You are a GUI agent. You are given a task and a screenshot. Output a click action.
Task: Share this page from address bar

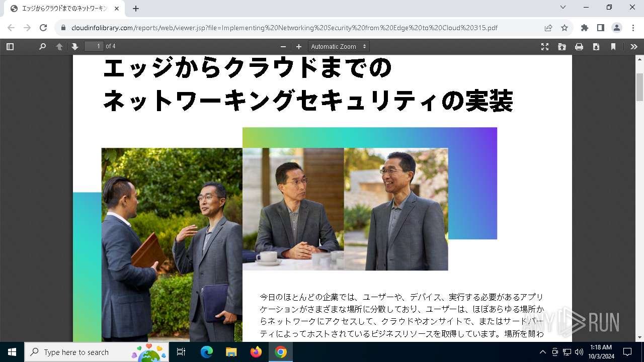coord(548,28)
